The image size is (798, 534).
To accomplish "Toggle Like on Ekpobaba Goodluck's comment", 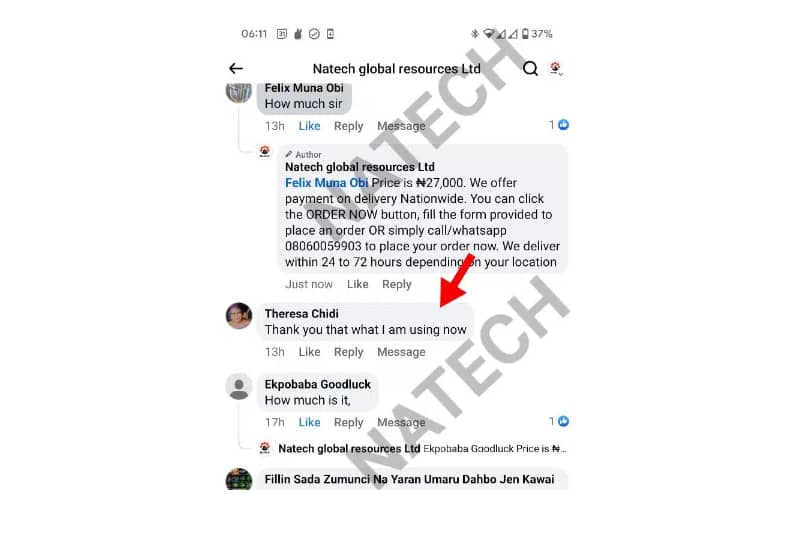I will [309, 422].
